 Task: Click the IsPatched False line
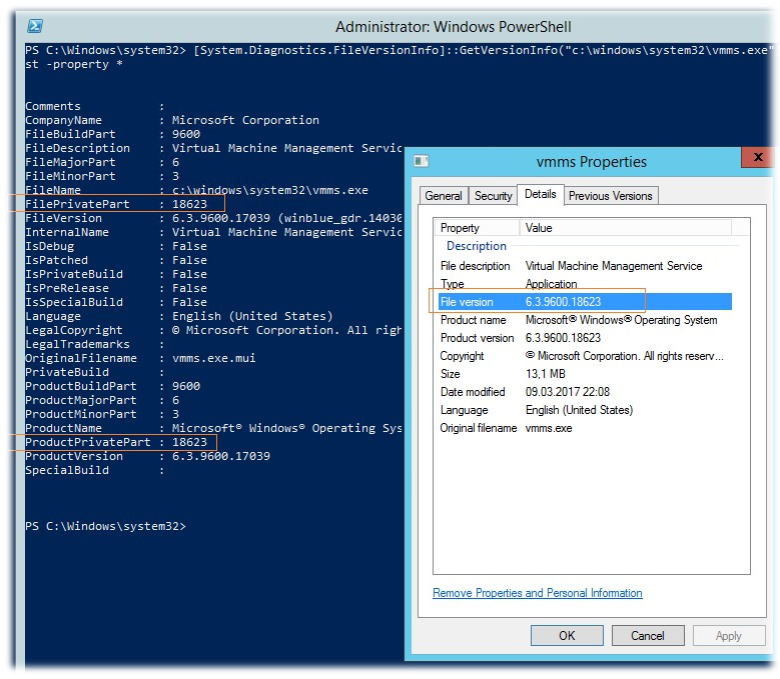click(x=116, y=260)
